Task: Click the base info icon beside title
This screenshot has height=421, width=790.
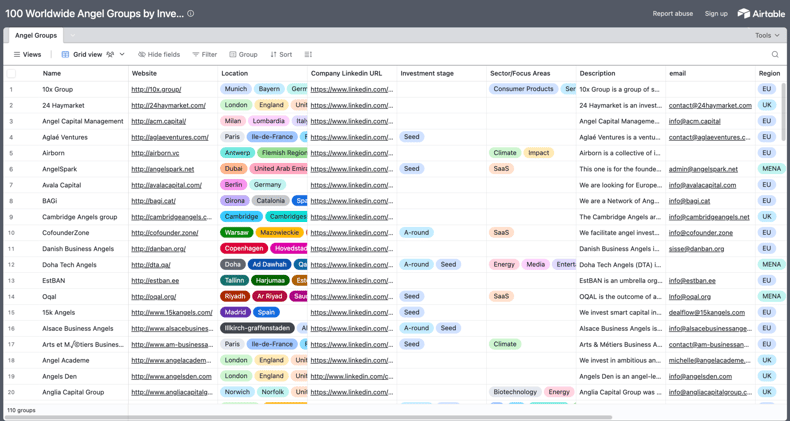Action: coord(191,14)
